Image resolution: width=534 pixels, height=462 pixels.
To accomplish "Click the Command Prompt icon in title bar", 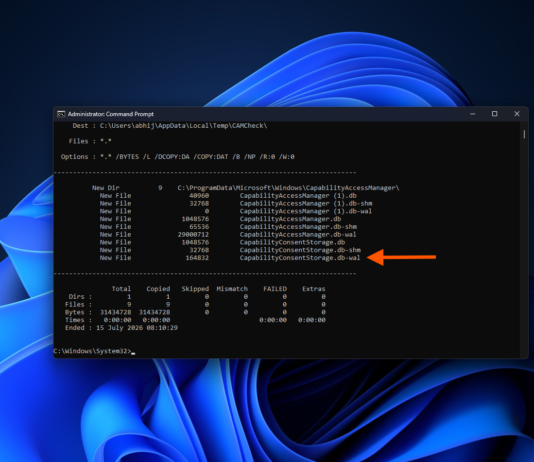I will pyautogui.click(x=61, y=114).
